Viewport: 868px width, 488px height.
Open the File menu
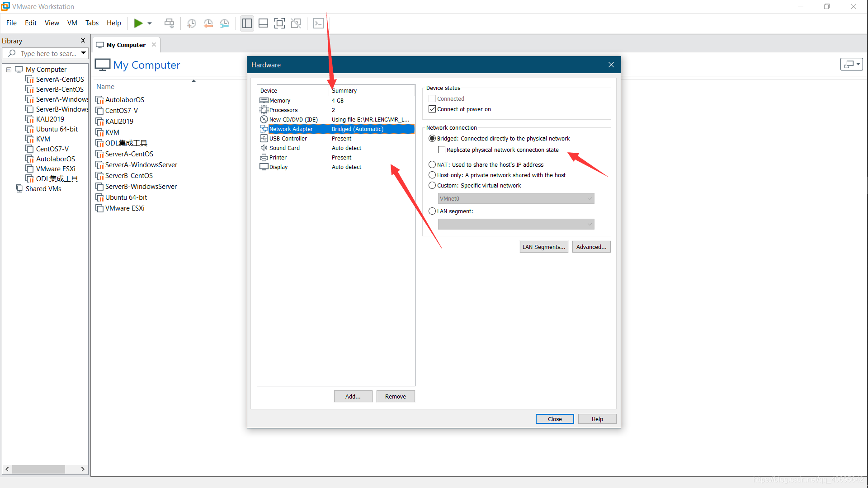tap(11, 23)
